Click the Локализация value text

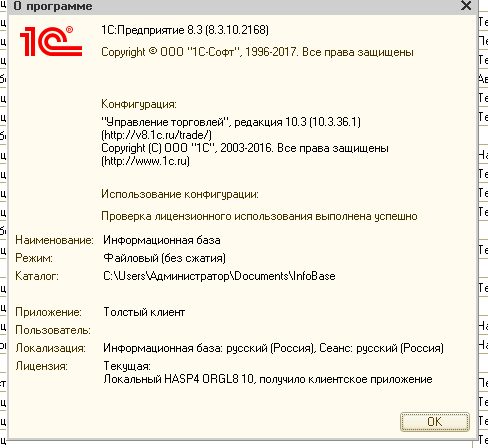click(x=273, y=348)
